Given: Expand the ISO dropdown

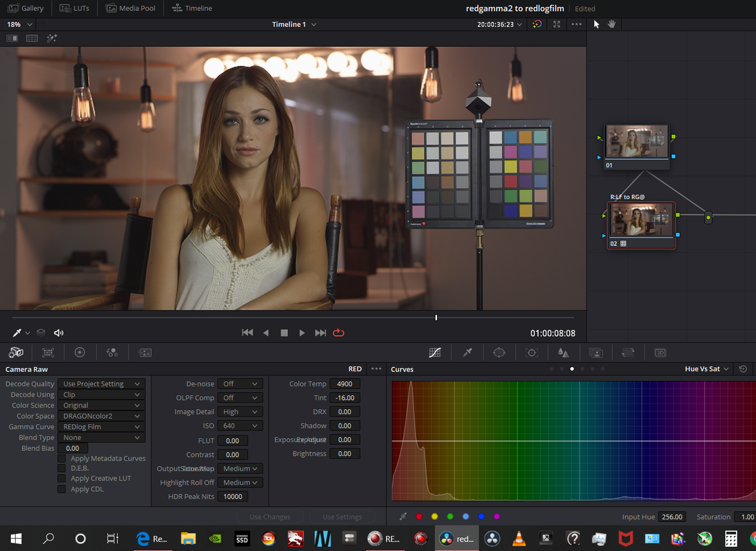Looking at the screenshot, I should tap(240, 426).
